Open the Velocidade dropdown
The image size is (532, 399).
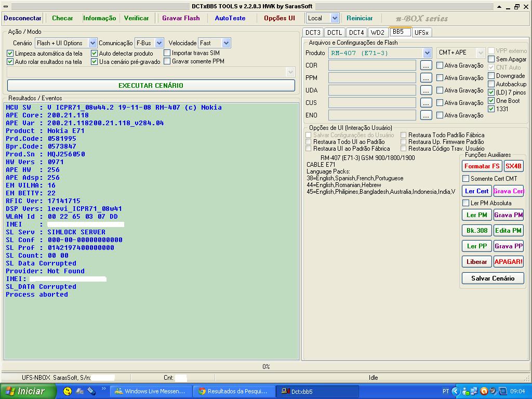pos(227,43)
